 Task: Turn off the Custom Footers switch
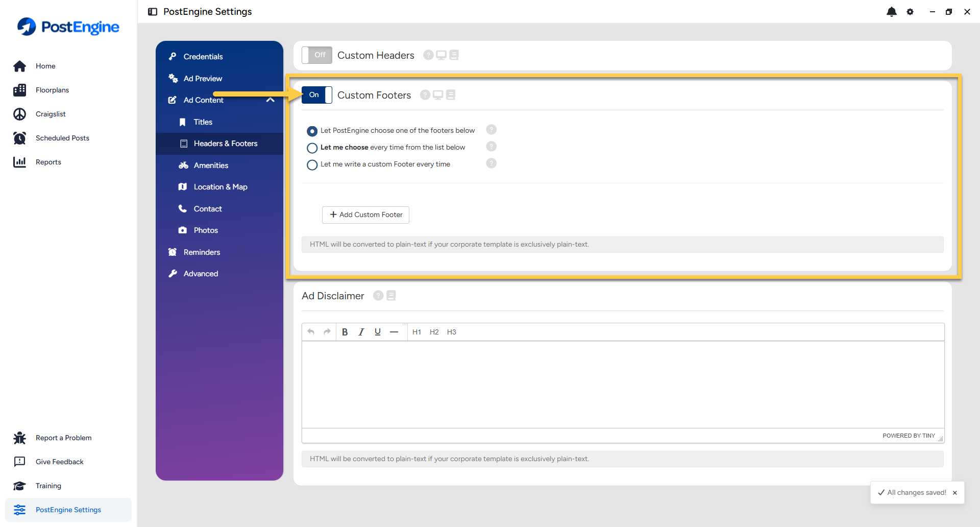(x=317, y=95)
